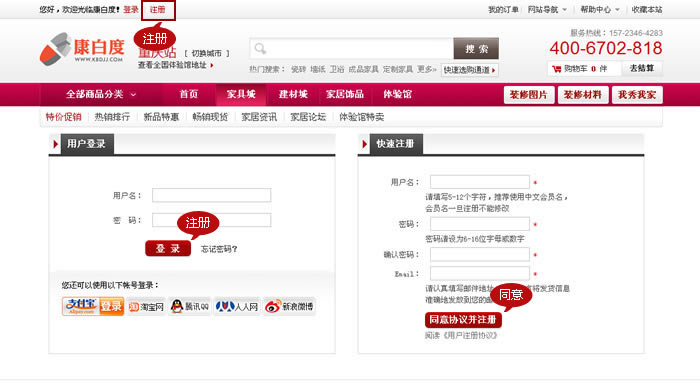Focus the registration 密码 field
This screenshot has height=381, width=700.
coord(480,224)
